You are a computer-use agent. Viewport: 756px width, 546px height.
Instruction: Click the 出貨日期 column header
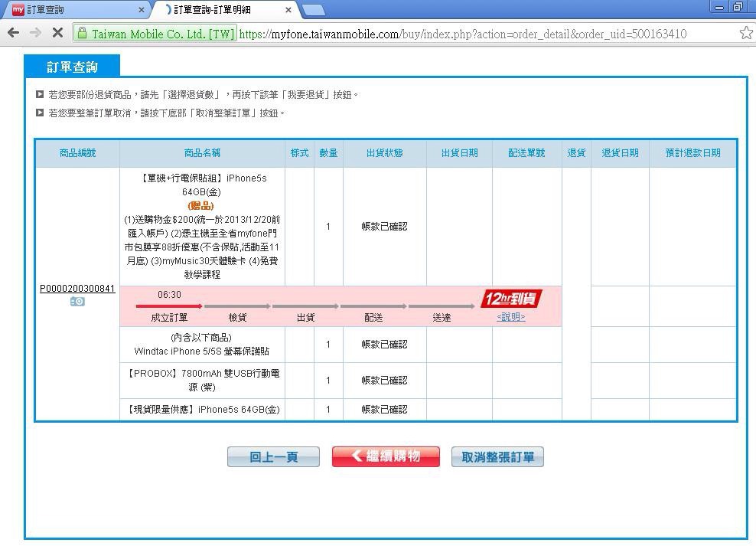pos(459,153)
